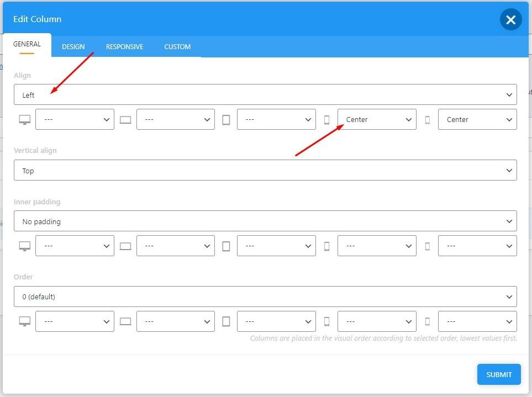Click the desktop monitor icon in Inner padding row
The image size is (532, 397).
[24, 246]
